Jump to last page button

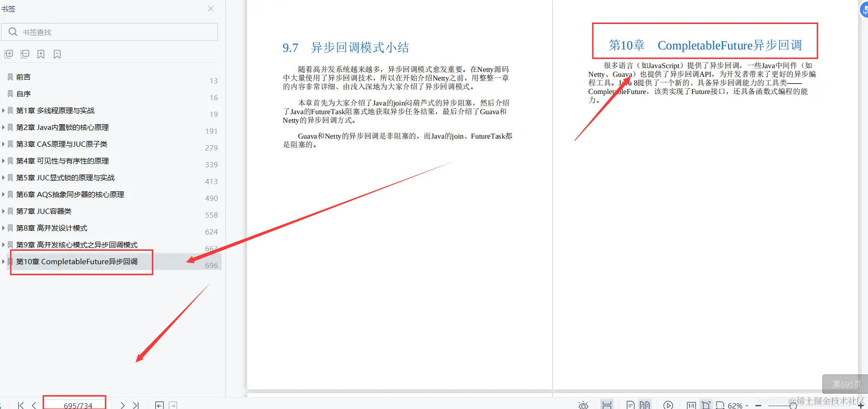136,405
